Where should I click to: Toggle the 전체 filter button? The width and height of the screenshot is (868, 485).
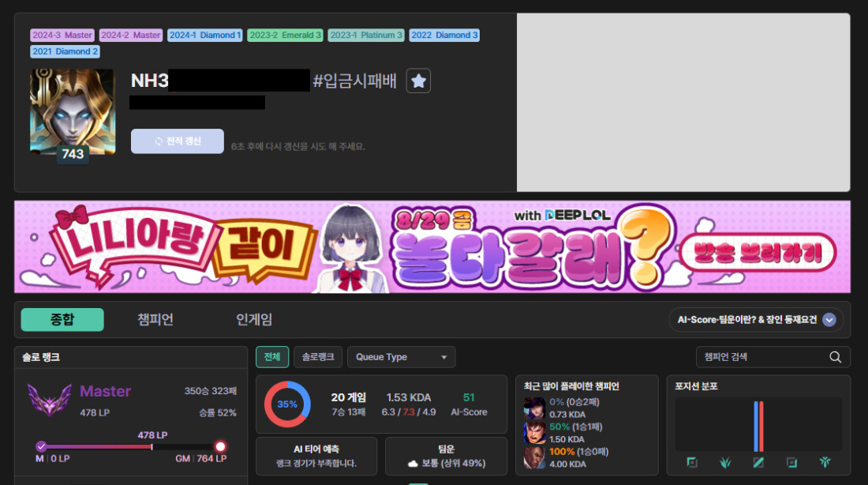(272, 357)
